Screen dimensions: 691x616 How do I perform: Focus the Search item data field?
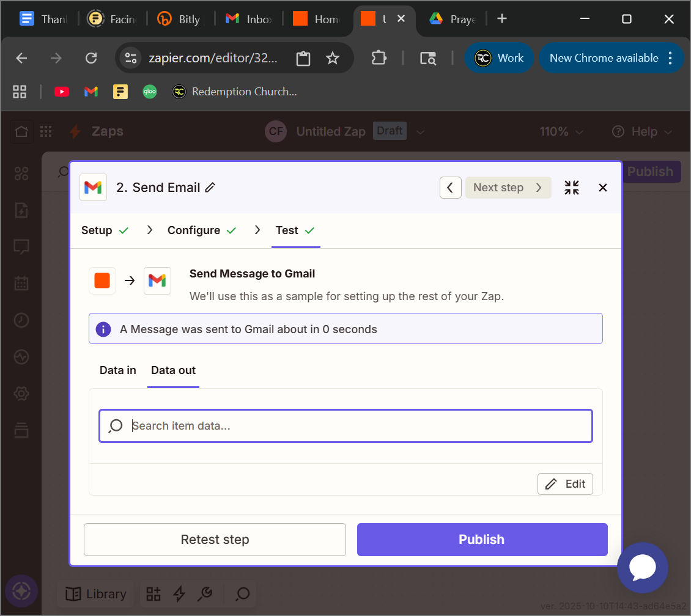pos(355,426)
